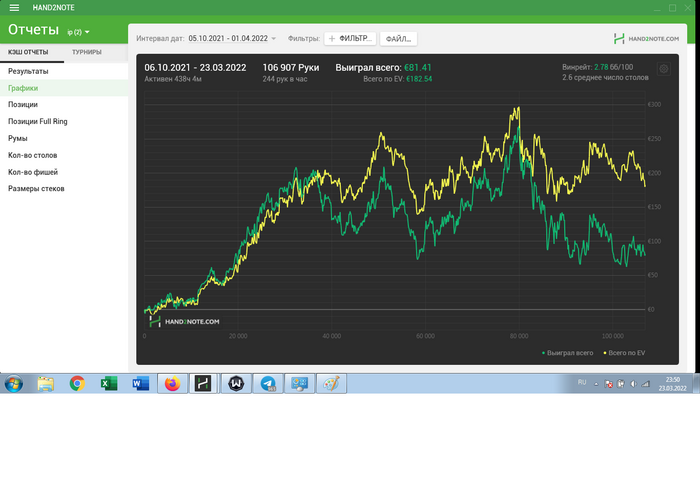The height and width of the screenshot is (494, 700).
Task: Switch to Firefox in taskbar
Action: (172, 384)
